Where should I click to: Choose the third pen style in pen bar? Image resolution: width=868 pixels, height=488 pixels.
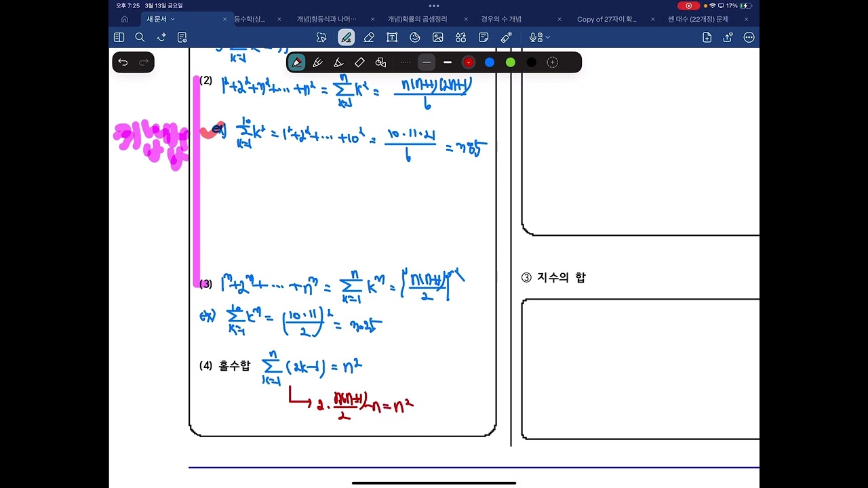tap(338, 62)
